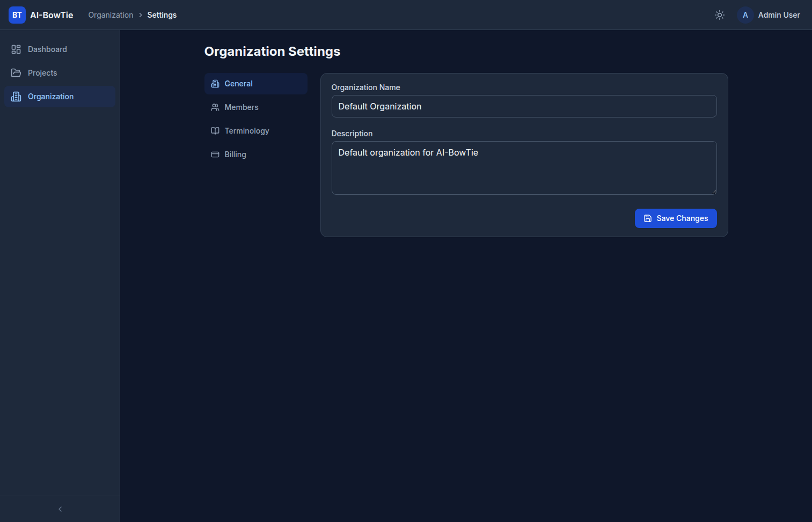
Task: Click the Organization building icon in sidebar
Action: tap(16, 97)
